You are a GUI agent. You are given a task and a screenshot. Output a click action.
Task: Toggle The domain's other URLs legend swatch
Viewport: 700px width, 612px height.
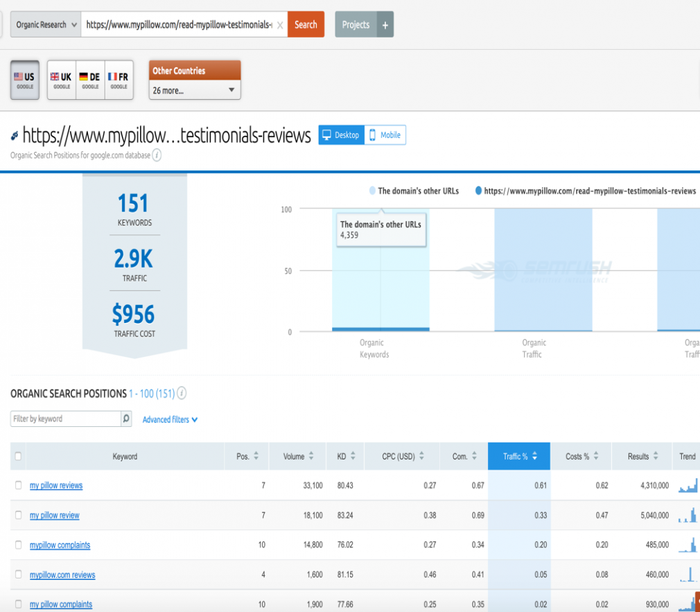point(372,191)
